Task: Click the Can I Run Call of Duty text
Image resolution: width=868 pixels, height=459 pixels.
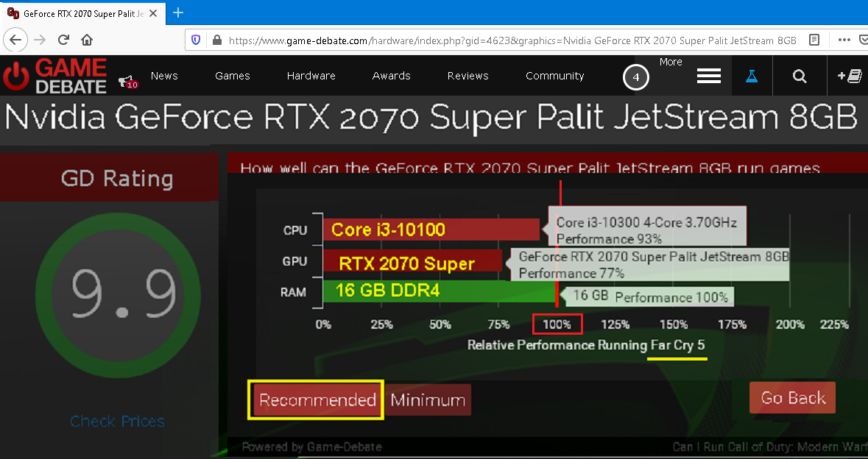Action: click(770, 446)
